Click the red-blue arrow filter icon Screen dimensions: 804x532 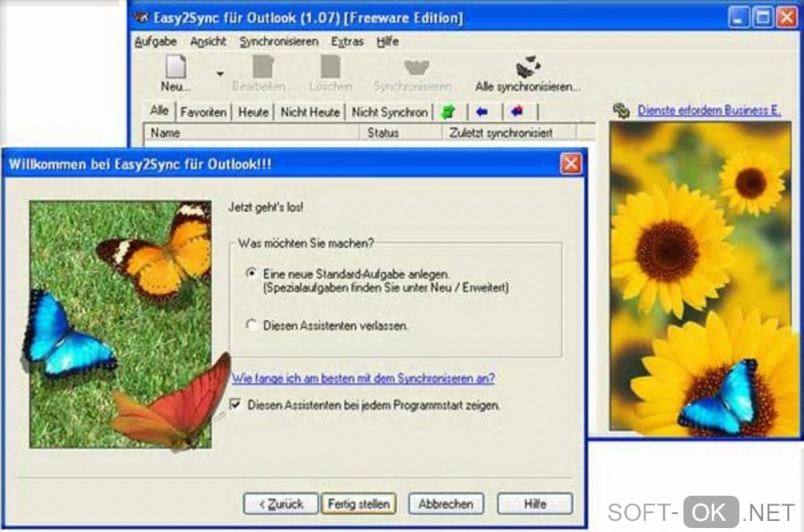coord(517,111)
